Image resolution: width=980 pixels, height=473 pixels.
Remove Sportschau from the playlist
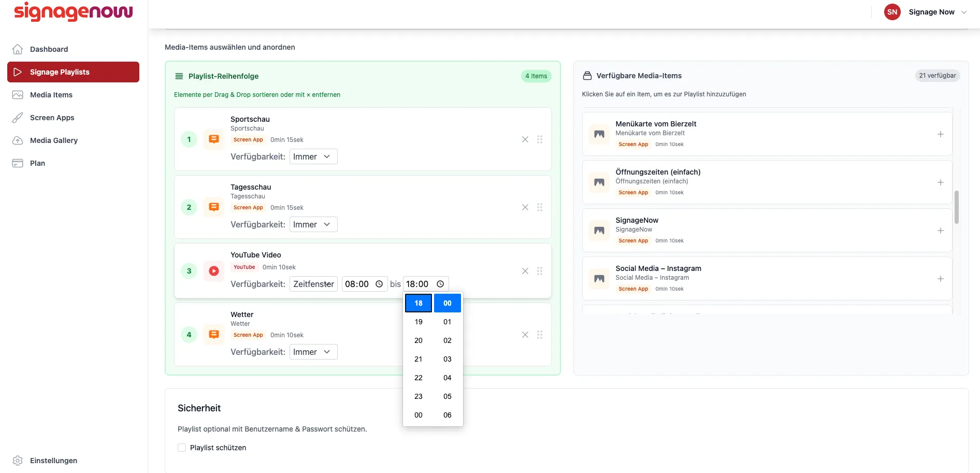tap(525, 139)
